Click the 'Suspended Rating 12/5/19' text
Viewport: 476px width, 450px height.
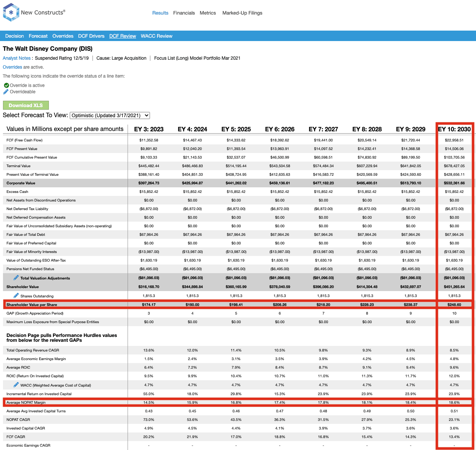(62, 58)
